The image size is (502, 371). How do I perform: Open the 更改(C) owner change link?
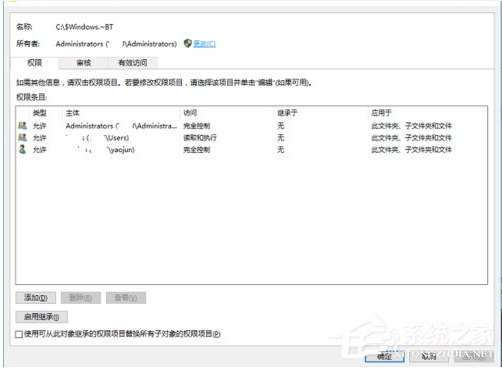point(204,44)
